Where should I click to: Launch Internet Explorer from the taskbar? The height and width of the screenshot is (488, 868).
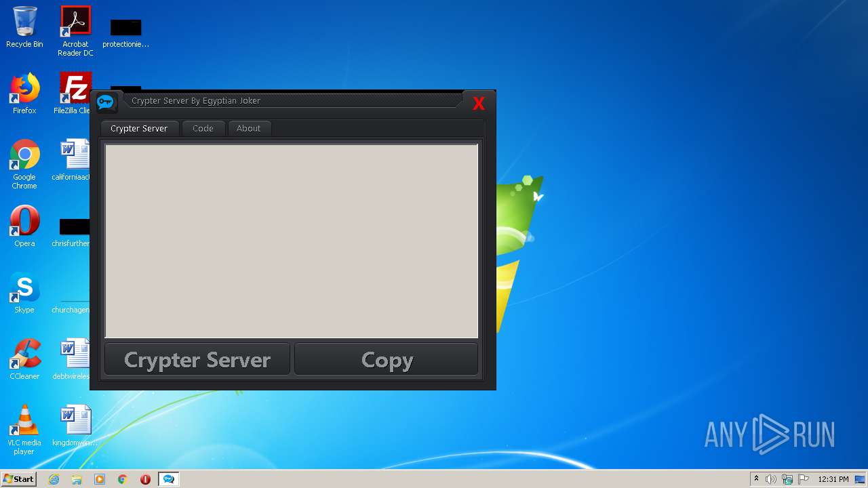(54, 479)
